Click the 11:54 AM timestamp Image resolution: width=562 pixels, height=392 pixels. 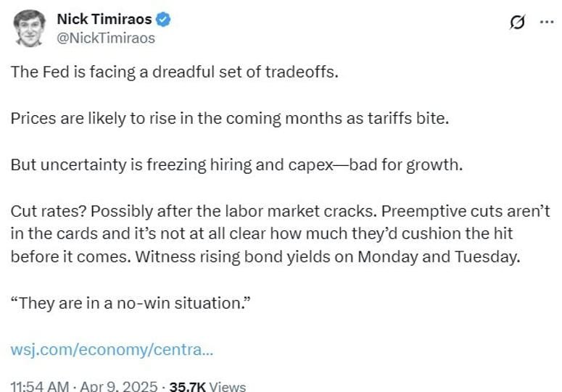click(x=41, y=387)
